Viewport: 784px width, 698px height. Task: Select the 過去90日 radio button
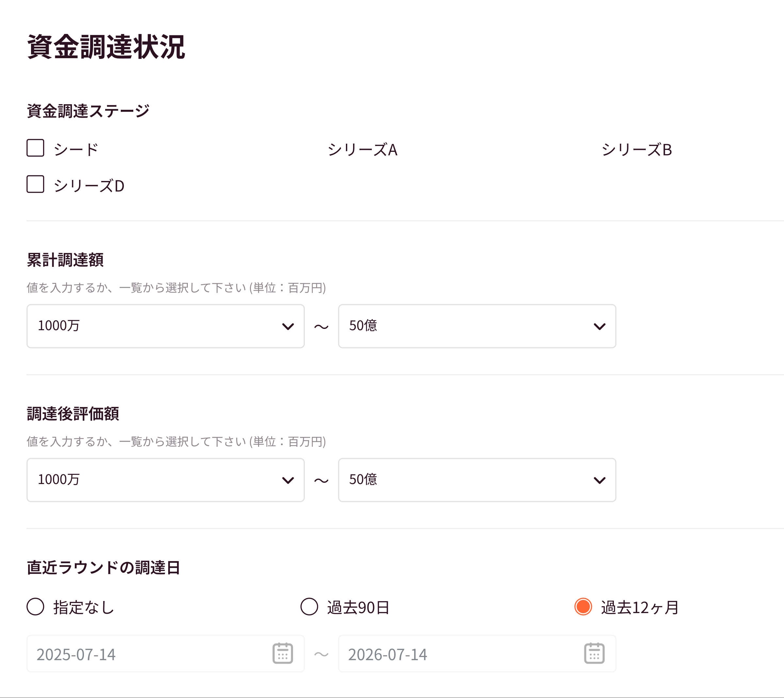tap(309, 607)
